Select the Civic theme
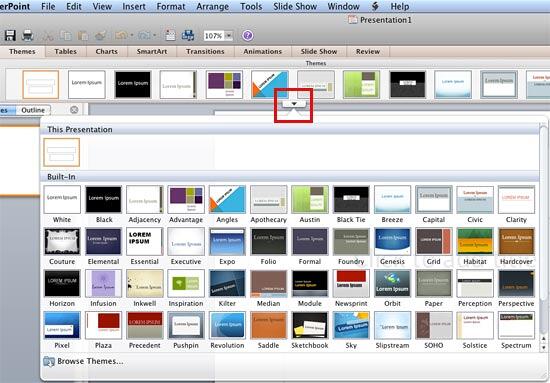 click(x=475, y=200)
